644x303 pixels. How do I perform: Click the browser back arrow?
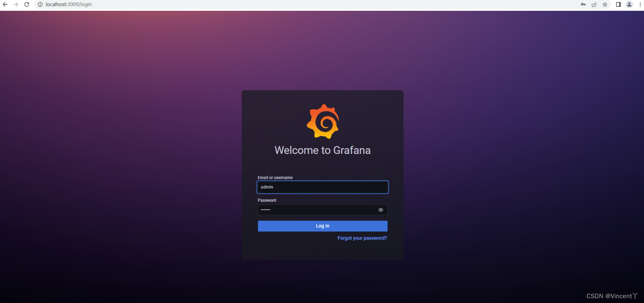5,4
